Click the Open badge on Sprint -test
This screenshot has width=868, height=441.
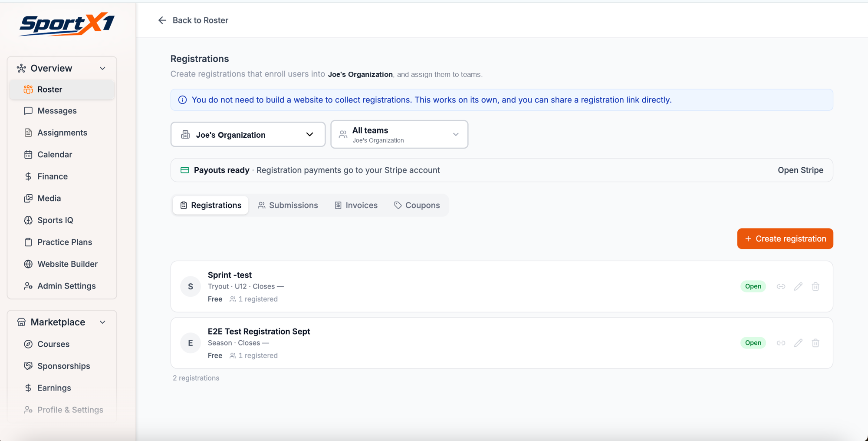click(x=753, y=286)
